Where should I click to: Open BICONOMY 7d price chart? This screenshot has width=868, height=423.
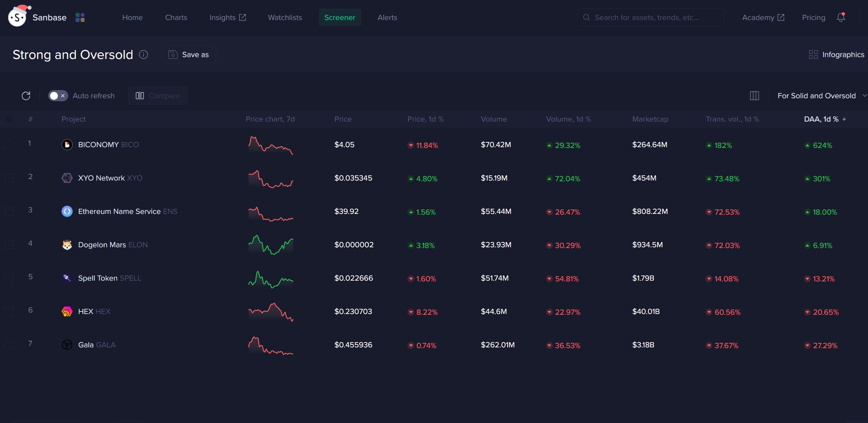pos(271,145)
